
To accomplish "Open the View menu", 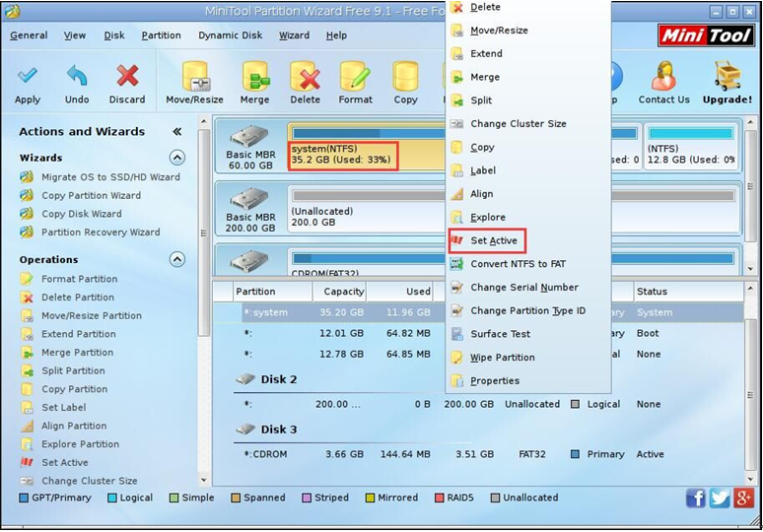I will coord(75,35).
